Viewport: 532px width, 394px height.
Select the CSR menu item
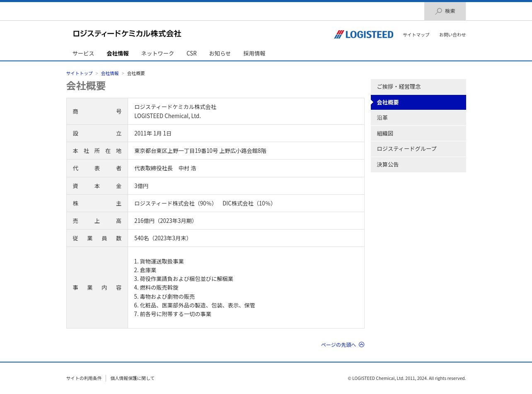point(191,53)
